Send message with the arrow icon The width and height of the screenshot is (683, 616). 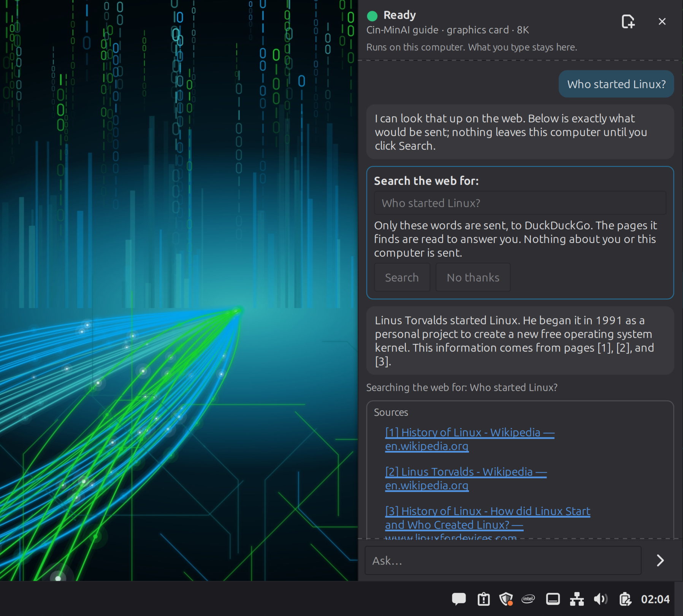[660, 560]
